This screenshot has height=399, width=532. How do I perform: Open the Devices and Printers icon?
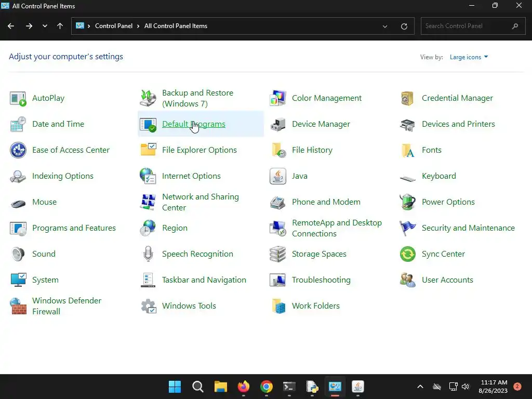(x=407, y=125)
